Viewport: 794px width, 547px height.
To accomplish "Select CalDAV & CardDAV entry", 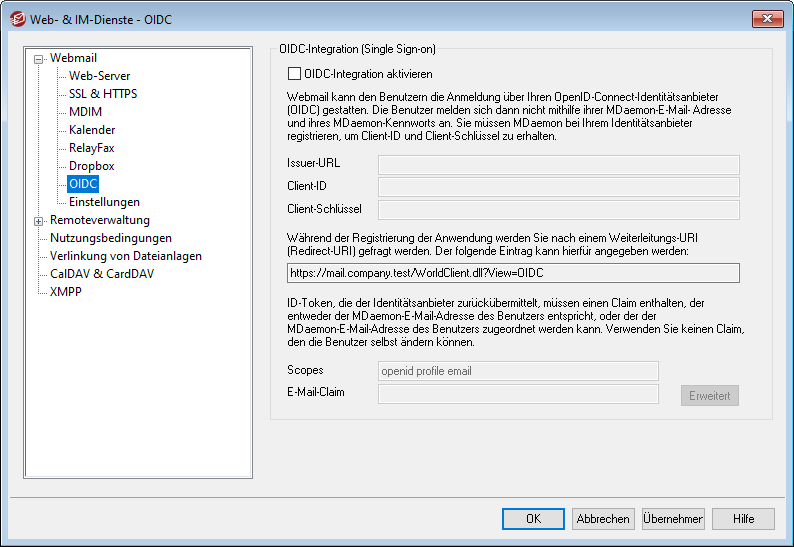I will pyautogui.click(x=101, y=274).
